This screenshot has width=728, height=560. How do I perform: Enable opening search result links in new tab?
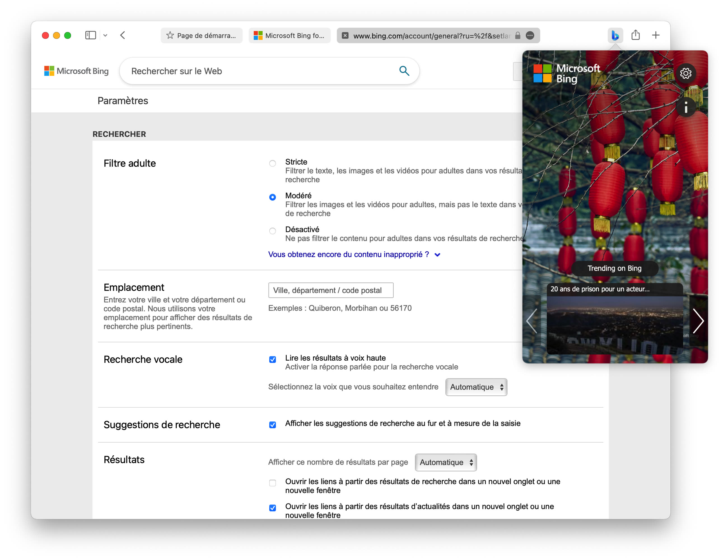(x=272, y=483)
